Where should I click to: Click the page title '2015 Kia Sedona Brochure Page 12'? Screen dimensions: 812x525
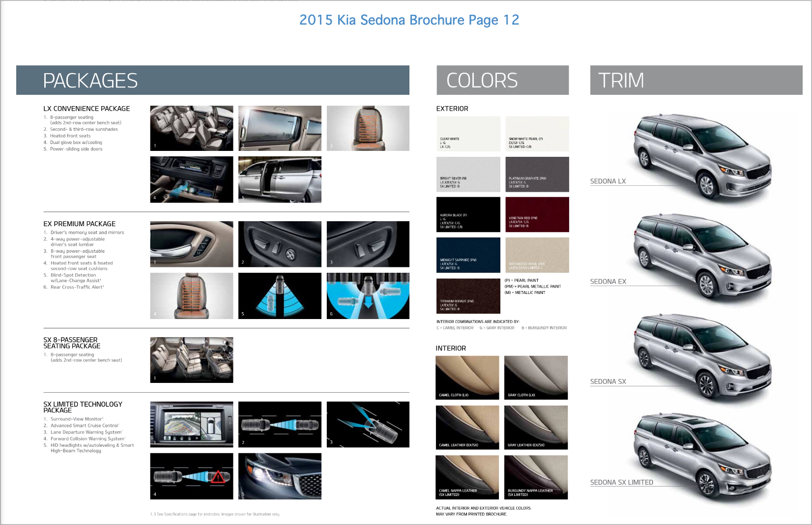(x=409, y=20)
